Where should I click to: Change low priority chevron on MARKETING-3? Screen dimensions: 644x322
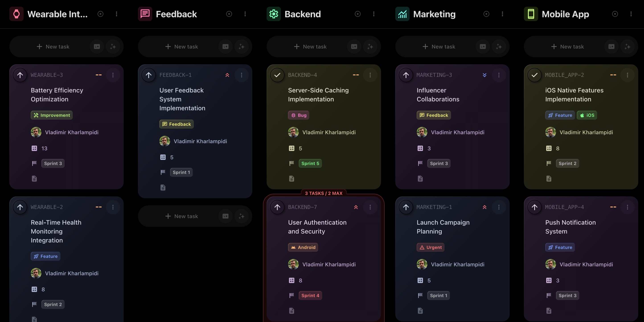[484, 75]
